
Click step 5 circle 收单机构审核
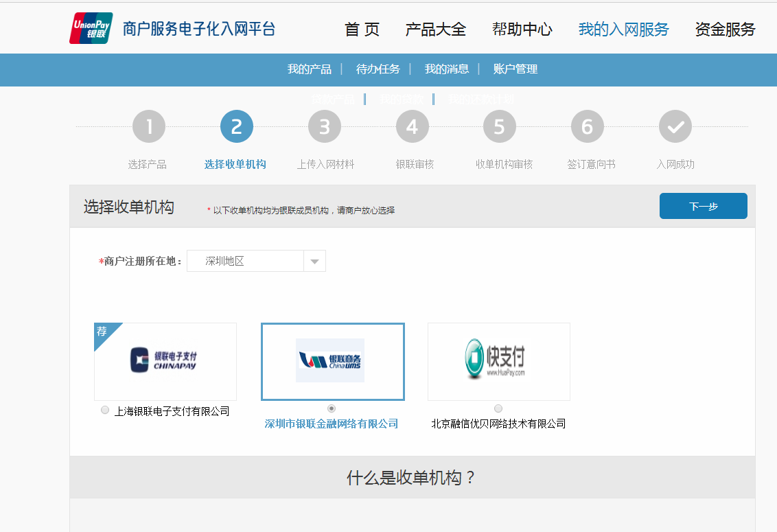tap(500, 127)
